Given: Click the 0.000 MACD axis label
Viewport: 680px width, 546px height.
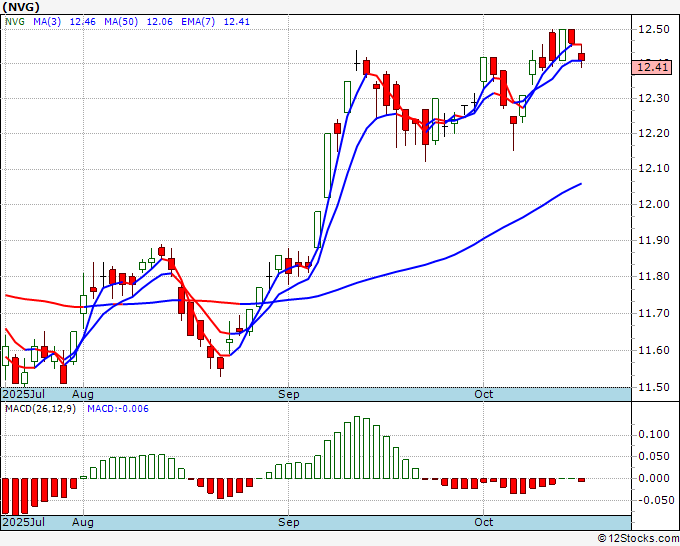Looking at the screenshot, I should point(653,478).
